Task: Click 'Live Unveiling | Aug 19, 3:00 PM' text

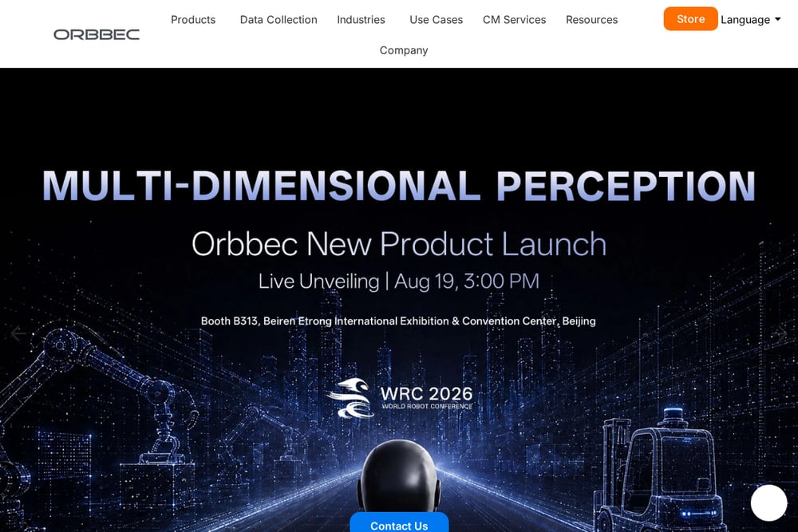Action: [398, 282]
